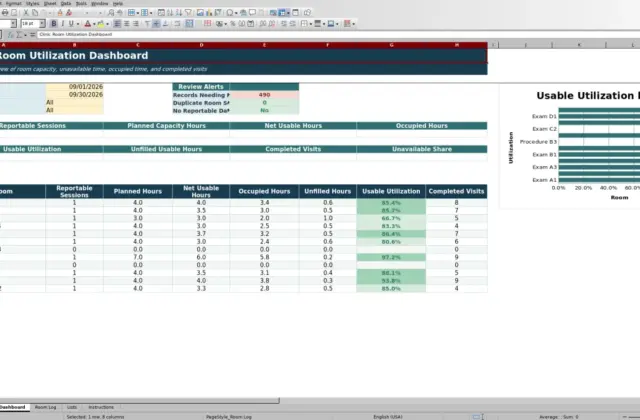Sort descending using toolbar icon
The height and width of the screenshot is (420, 640).
[179, 13]
